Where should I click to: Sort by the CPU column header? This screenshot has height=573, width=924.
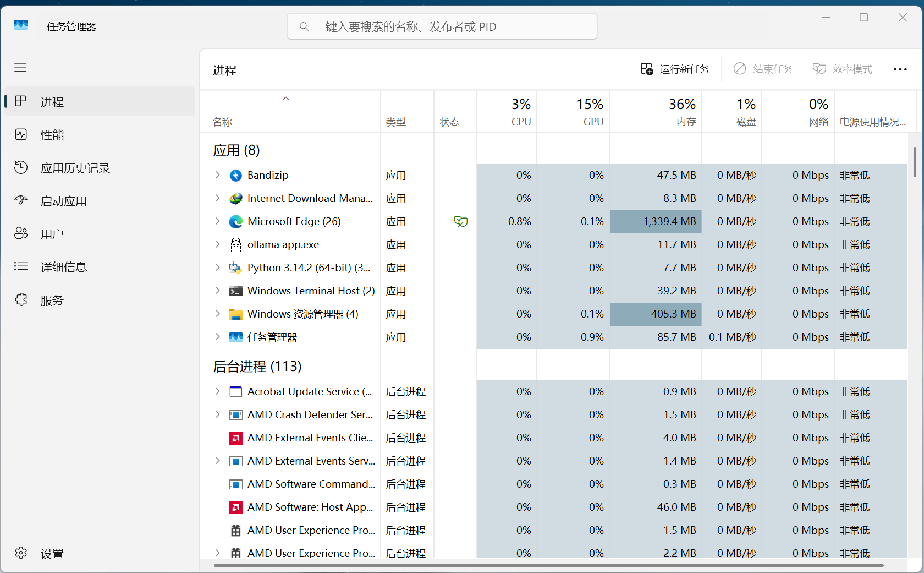[507, 112]
